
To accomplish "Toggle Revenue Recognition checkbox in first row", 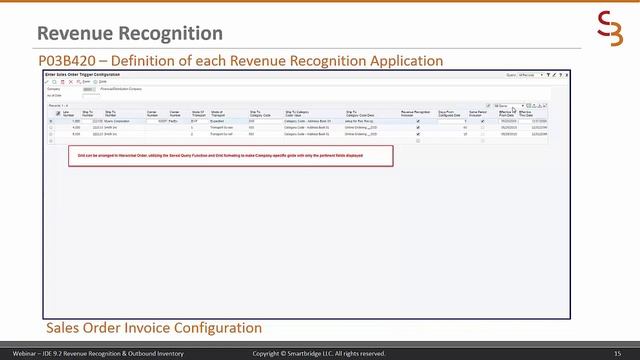I will tap(418, 121).
